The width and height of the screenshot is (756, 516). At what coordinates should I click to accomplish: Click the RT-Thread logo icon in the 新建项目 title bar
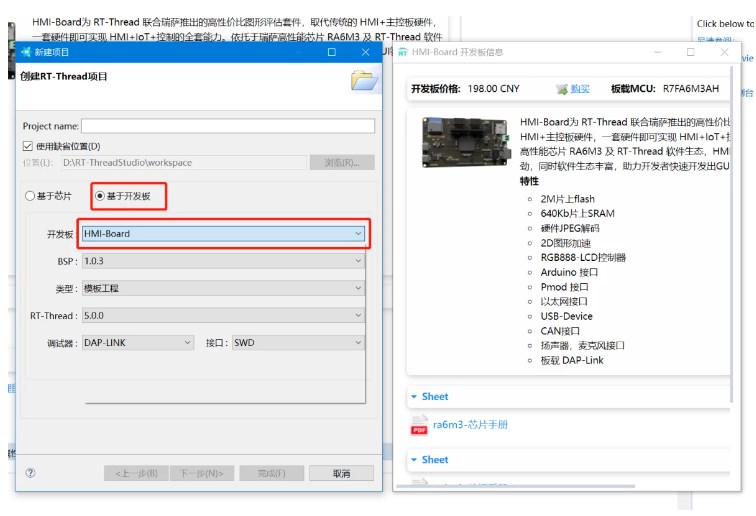pyautogui.click(x=26, y=52)
